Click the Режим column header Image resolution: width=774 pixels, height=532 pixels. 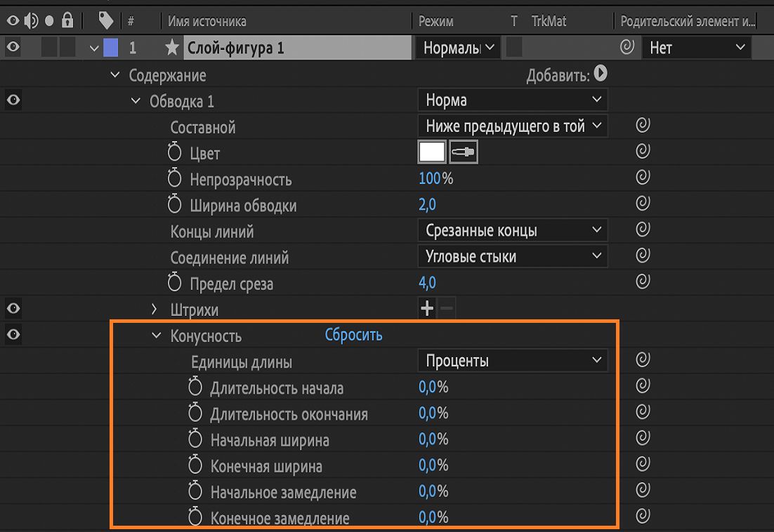click(x=436, y=21)
